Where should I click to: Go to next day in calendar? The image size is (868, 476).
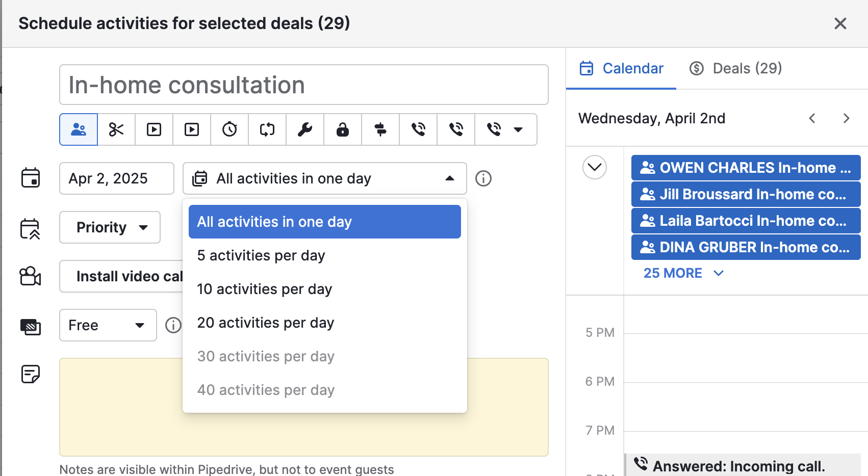click(x=846, y=118)
